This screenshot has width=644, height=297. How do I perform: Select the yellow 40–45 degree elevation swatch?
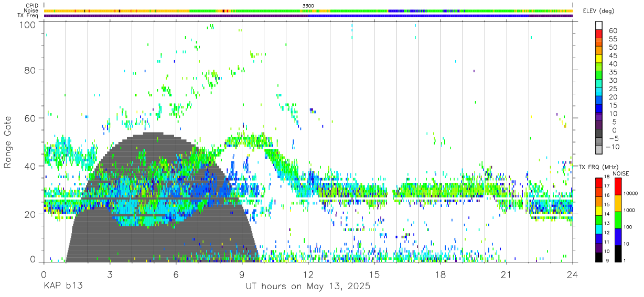599,59
